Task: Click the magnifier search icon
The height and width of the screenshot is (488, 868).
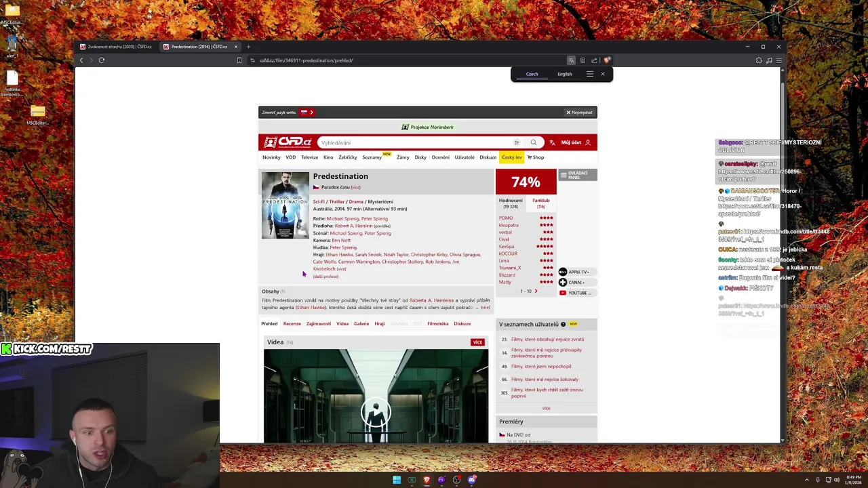Action: (x=534, y=142)
